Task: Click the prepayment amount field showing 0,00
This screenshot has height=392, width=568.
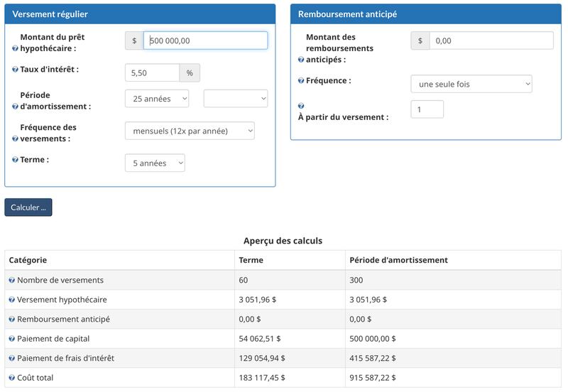Action: 491,40
